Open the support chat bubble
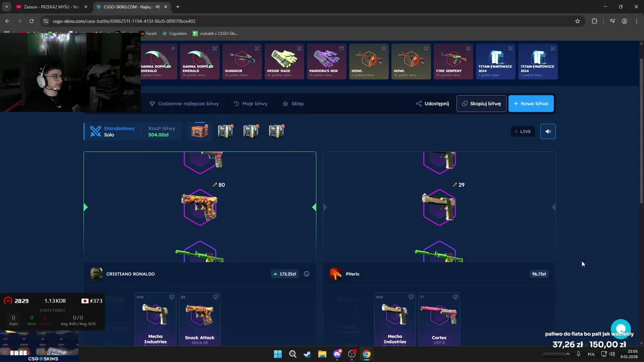This screenshot has height=362, width=644. [621, 329]
